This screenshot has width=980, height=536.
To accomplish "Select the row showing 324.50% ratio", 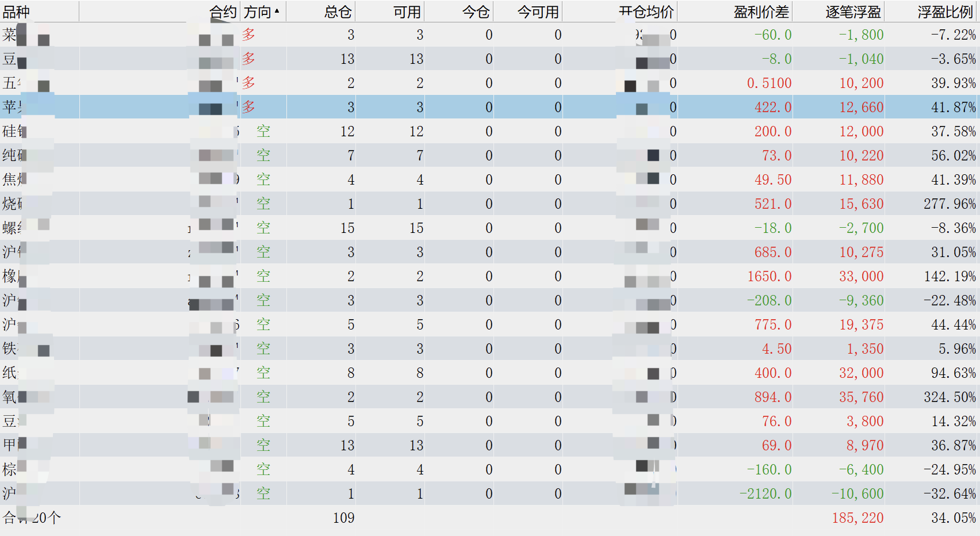I will [x=950, y=397].
